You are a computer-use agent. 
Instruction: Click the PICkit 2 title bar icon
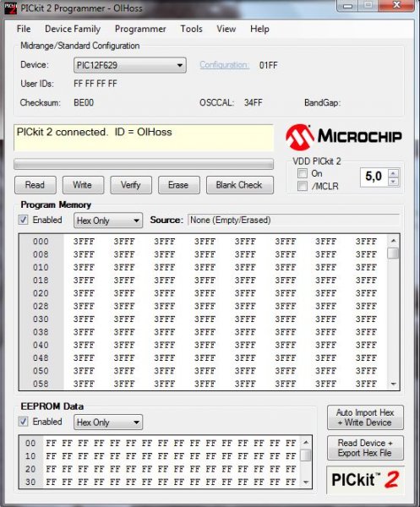(x=10, y=8)
